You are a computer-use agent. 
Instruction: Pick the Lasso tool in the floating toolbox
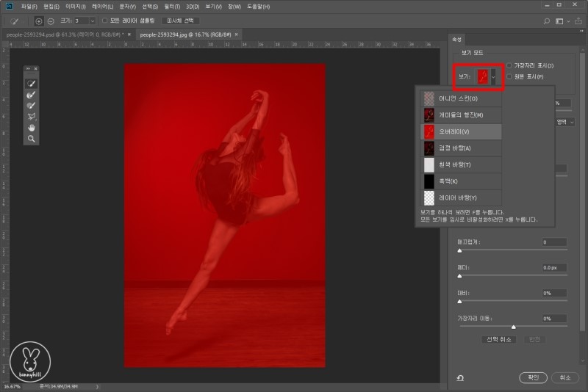(32, 116)
